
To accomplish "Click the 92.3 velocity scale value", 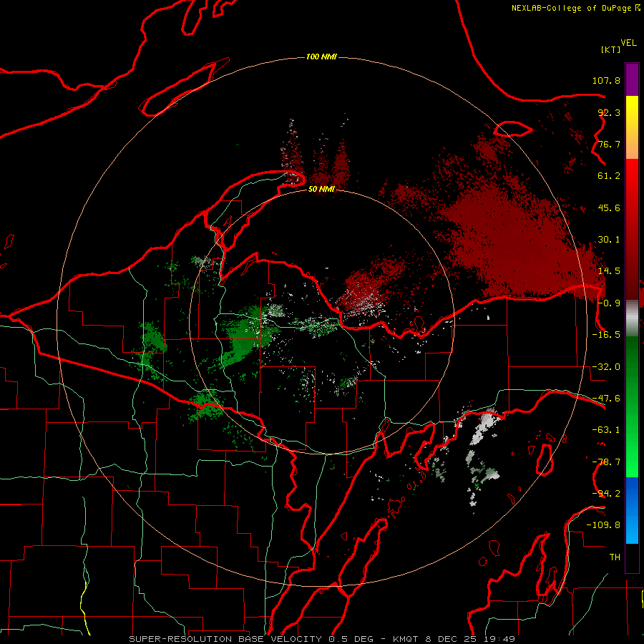I will point(609,112).
